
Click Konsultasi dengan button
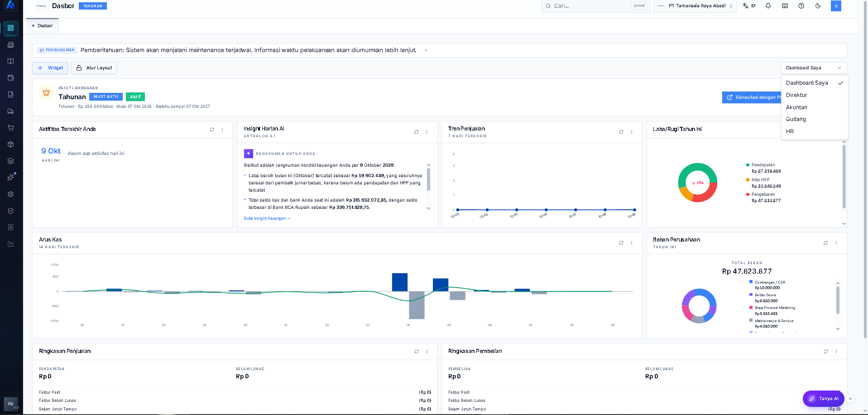click(x=752, y=97)
